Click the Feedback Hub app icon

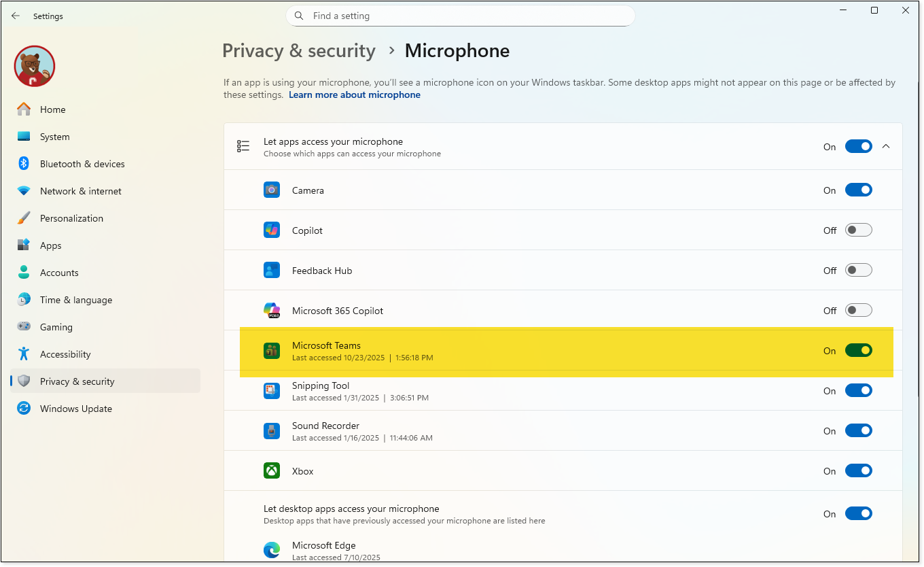[272, 271]
